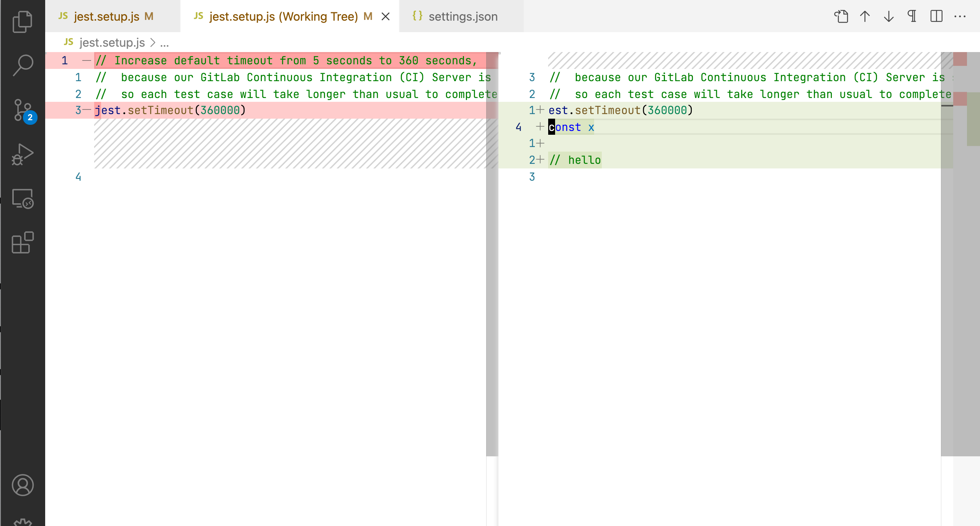Jump to previous change with up arrow icon
Screen dimensions: 980x526
(x=865, y=16)
